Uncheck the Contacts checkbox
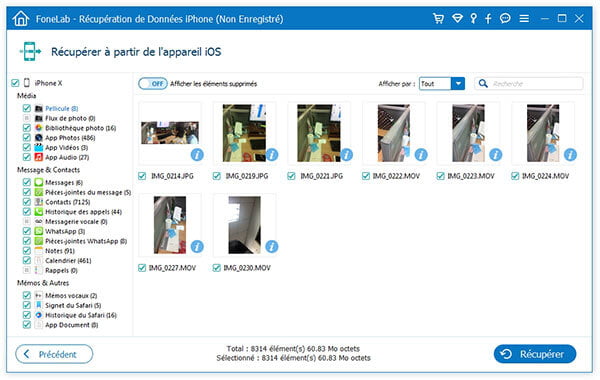 tap(26, 202)
